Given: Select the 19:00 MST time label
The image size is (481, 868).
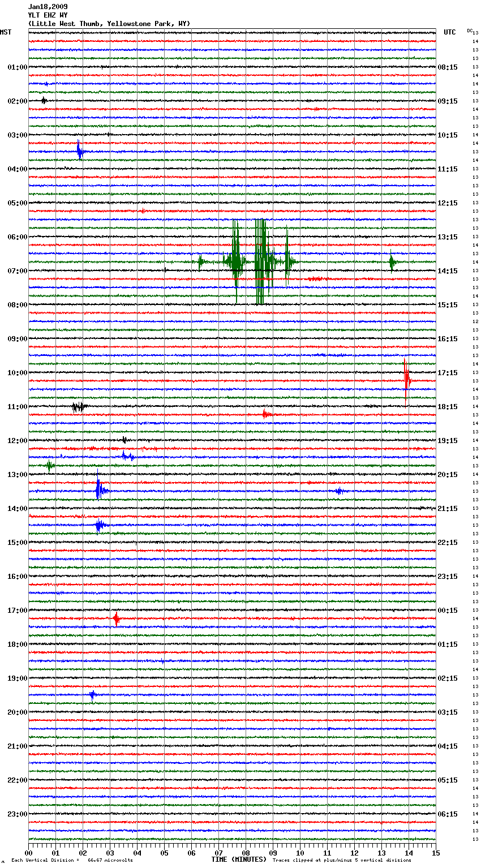Looking at the screenshot, I should 17,678.
